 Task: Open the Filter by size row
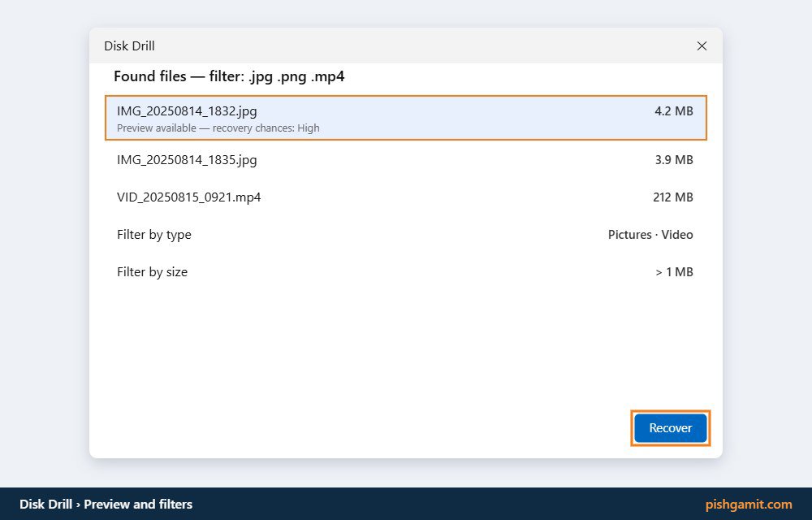pos(406,272)
